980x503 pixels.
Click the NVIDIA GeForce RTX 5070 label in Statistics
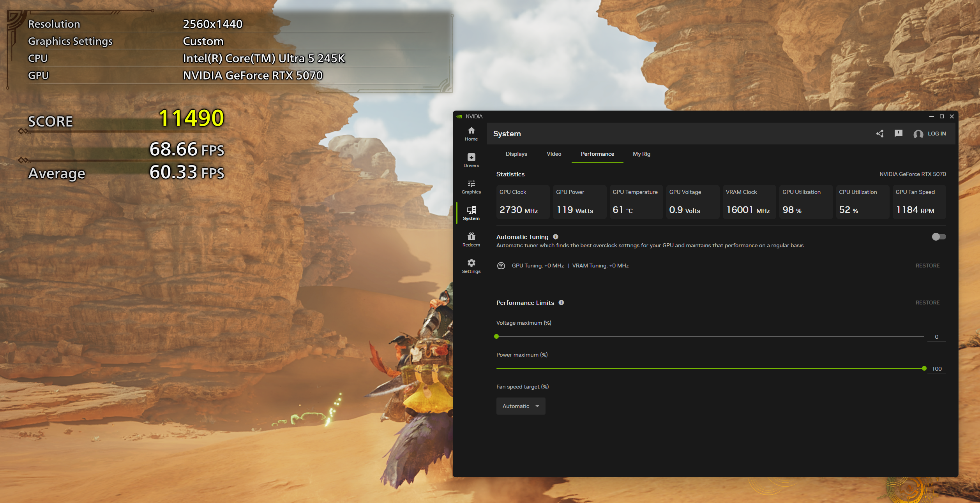pyautogui.click(x=913, y=174)
